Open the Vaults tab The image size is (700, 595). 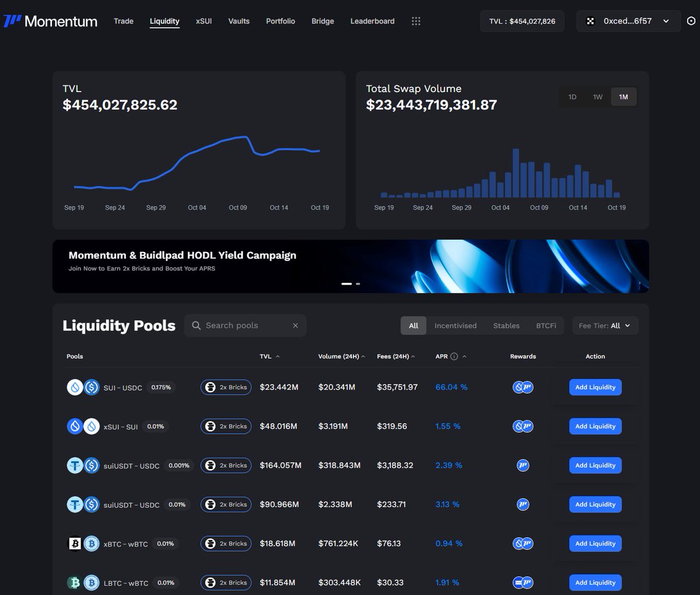tap(239, 21)
